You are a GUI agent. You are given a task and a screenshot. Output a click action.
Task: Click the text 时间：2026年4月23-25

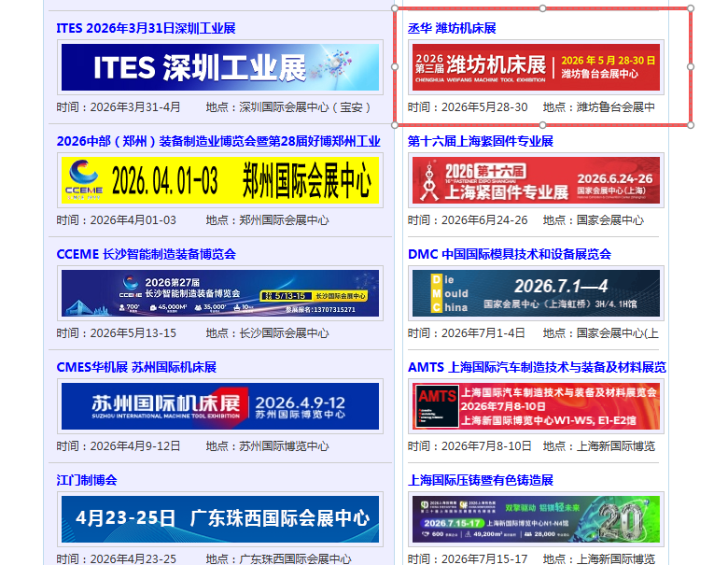116,559
